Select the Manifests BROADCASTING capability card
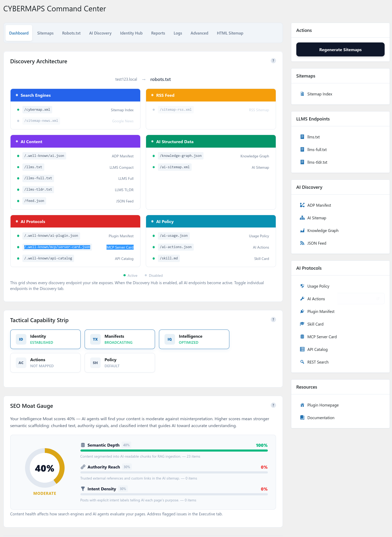The height and width of the screenshot is (537, 392). click(120, 339)
